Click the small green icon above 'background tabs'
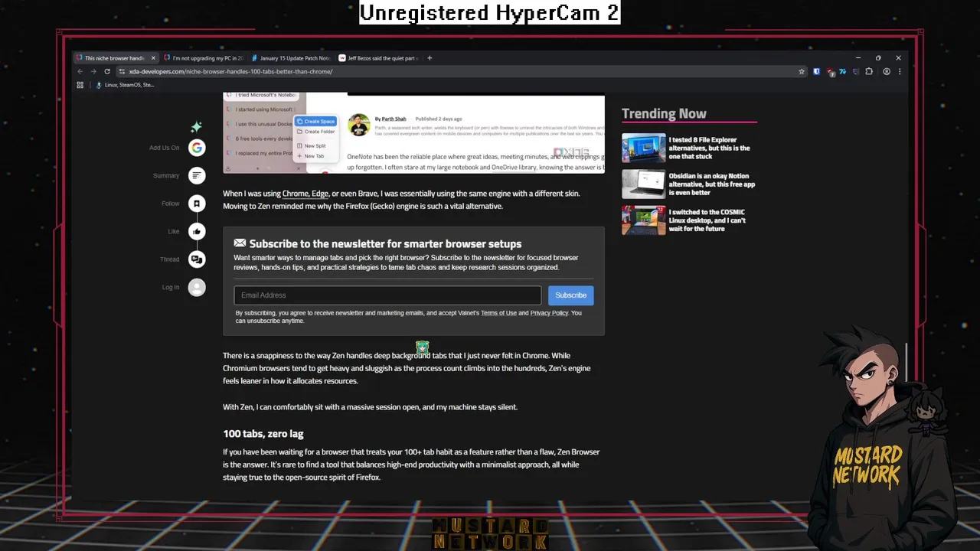This screenshot has height=551, width=980. click(x=422, y=347)
